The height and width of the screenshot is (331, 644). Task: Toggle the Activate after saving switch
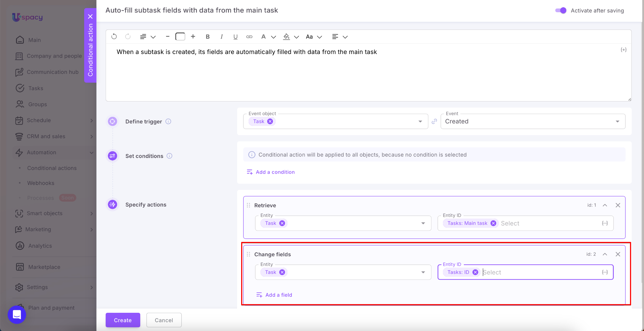tap(561, 10)
